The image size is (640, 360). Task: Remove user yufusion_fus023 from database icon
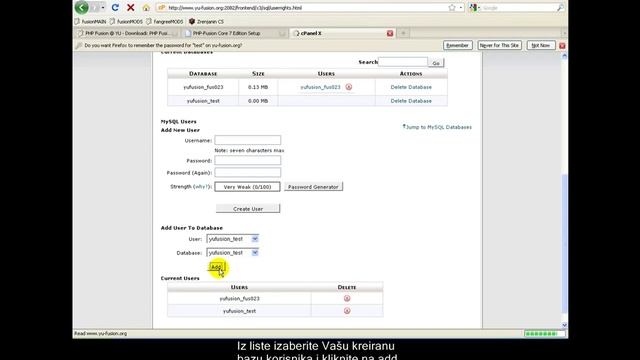click(349, 87)
